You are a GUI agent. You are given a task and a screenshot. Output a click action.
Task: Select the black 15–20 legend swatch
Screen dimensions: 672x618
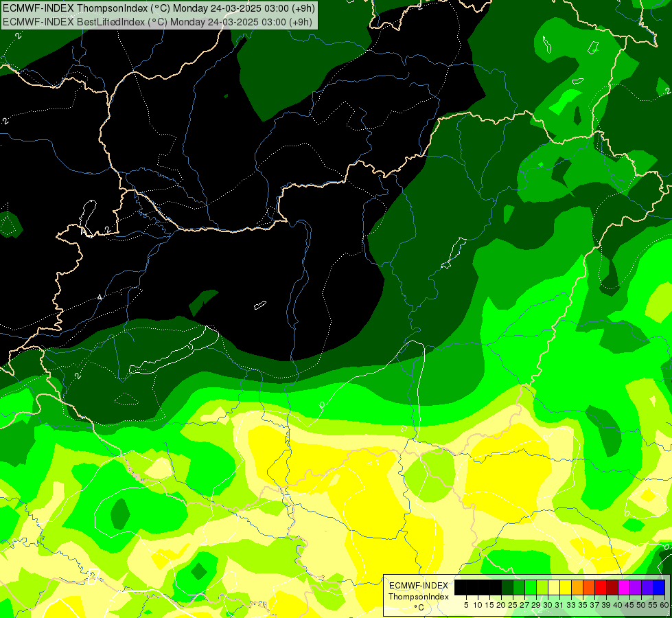496,588
